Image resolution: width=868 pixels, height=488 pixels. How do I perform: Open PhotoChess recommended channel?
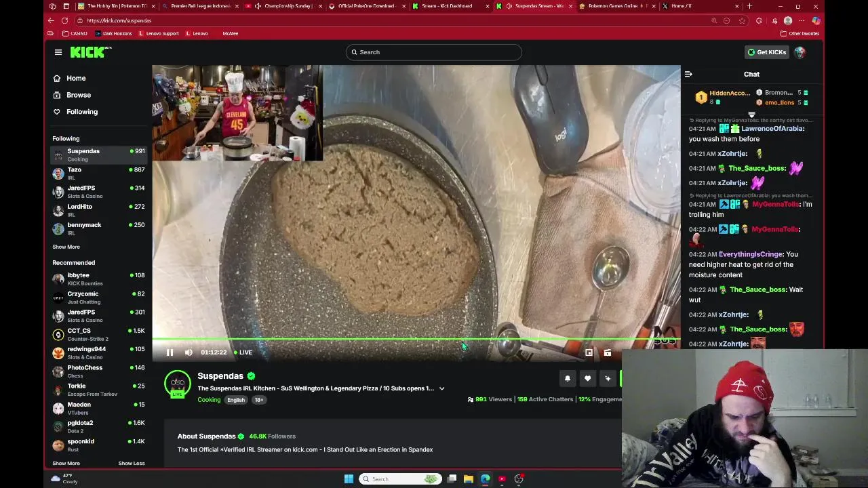coord(99,371)
